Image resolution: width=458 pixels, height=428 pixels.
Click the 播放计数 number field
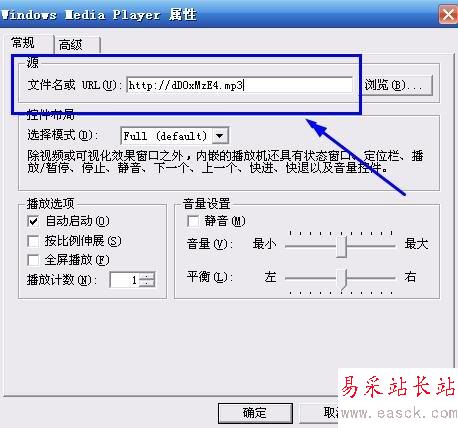click(125, 280)
